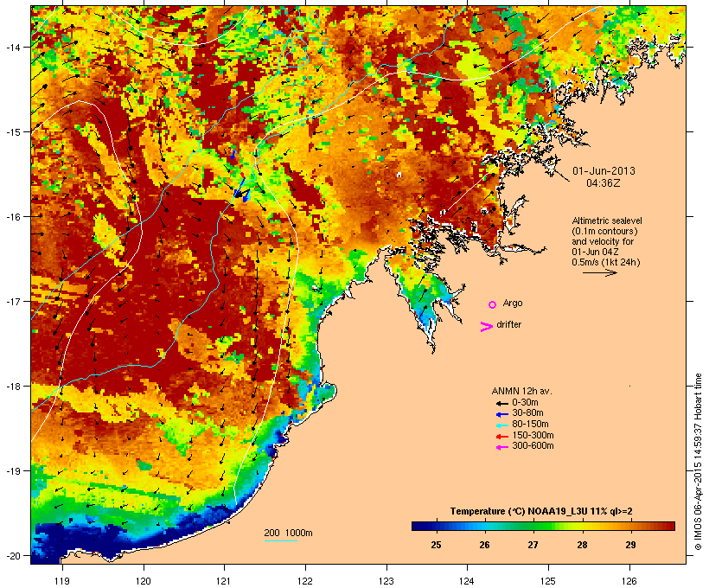Click the red 150-300m arrow legend symbol
This screenshot has height=588, width=709.
click(501, 437)
